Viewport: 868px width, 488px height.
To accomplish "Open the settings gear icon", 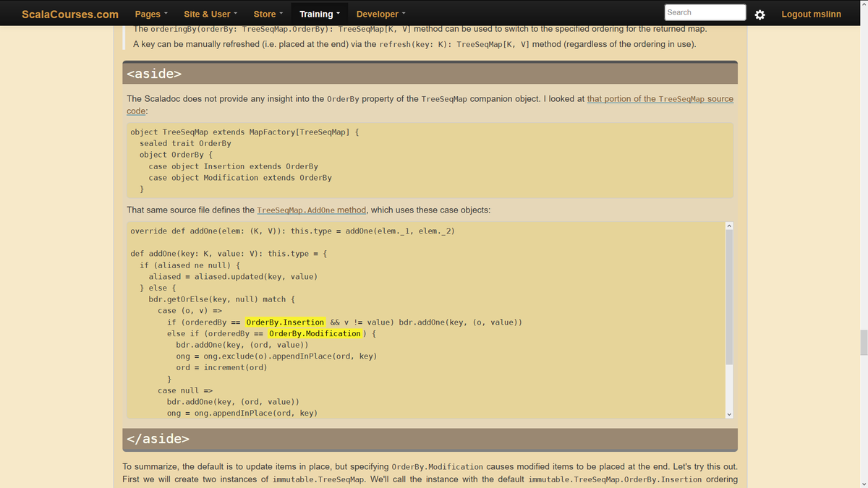I will click(x=759, y=14).
